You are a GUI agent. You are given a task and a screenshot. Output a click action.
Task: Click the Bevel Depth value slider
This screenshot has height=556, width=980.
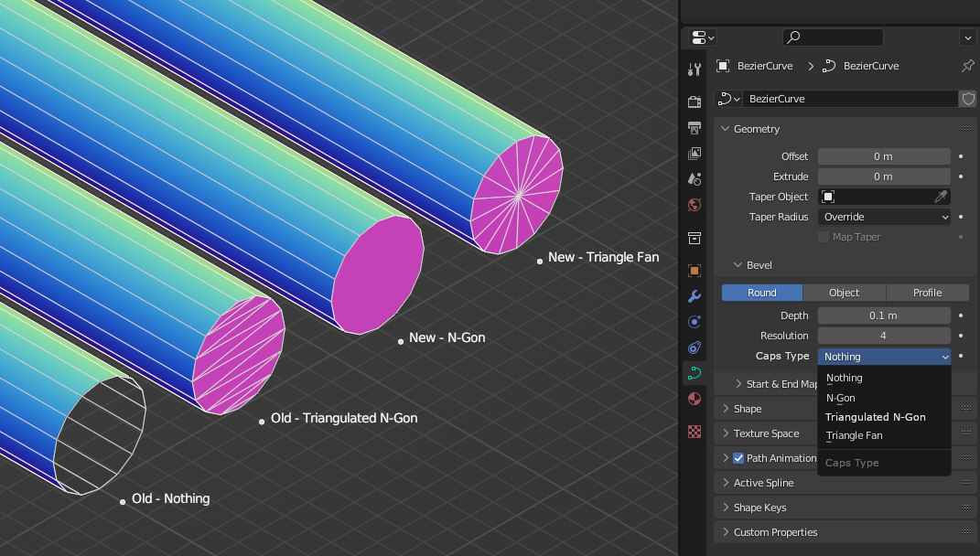tap(884, 315)
